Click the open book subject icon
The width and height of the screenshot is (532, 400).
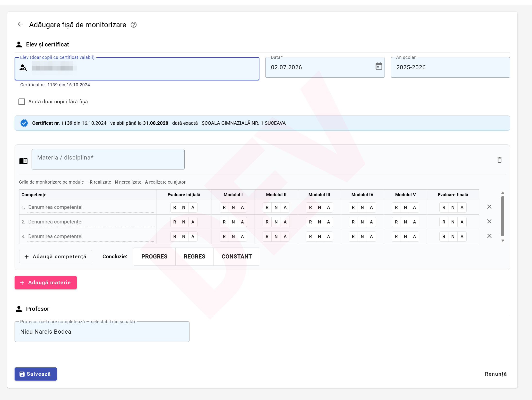click(24, 161)
